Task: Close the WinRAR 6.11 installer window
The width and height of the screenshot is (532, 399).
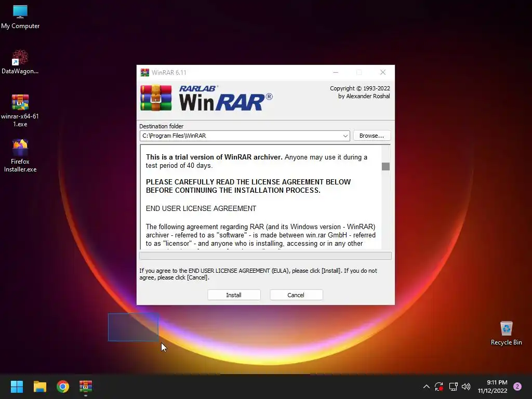Action: pyautogui.click(x=383, y=72)
